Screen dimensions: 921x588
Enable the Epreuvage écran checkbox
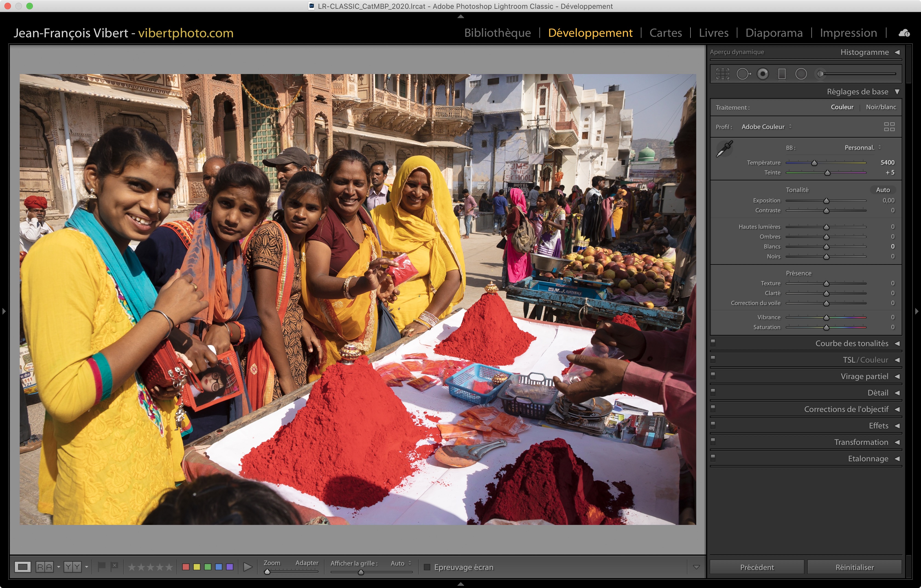click(427, 567)
